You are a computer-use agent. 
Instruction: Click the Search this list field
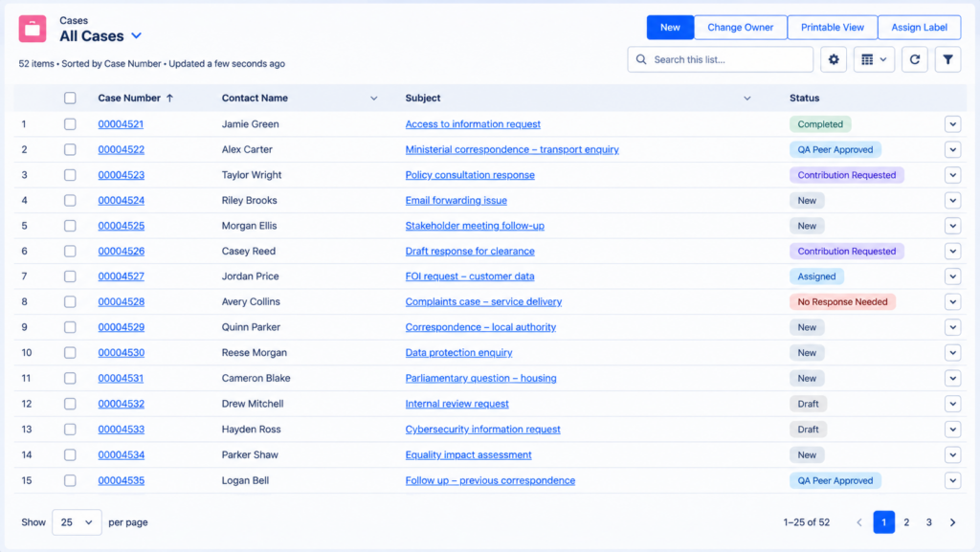click(721, 60)
